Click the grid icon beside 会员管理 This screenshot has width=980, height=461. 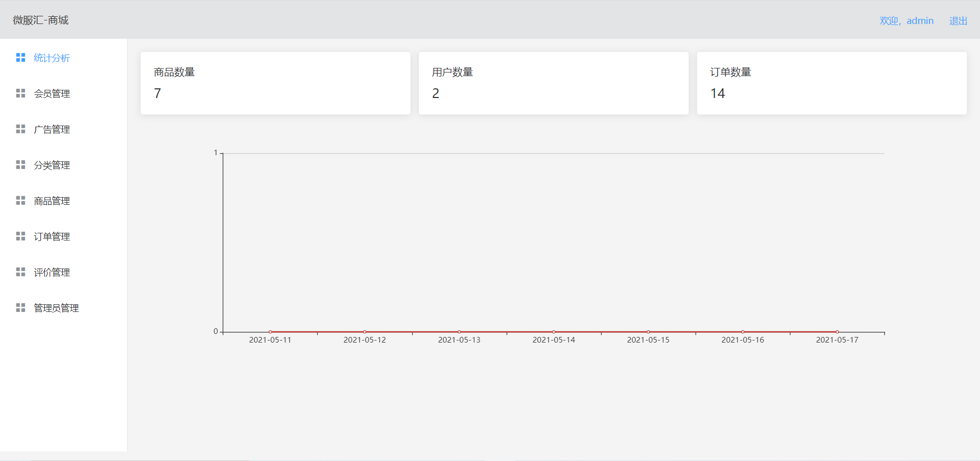pos(20,93)
